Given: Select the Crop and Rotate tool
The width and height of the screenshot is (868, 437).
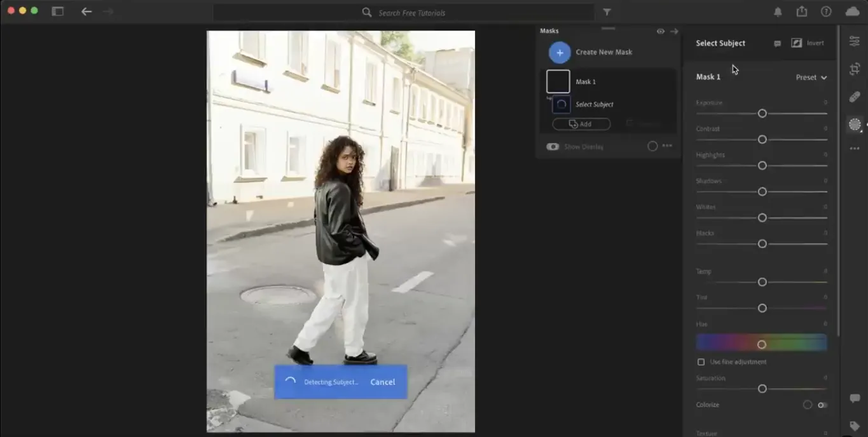Looking at the screenshot, I should [x=854, y=69].
